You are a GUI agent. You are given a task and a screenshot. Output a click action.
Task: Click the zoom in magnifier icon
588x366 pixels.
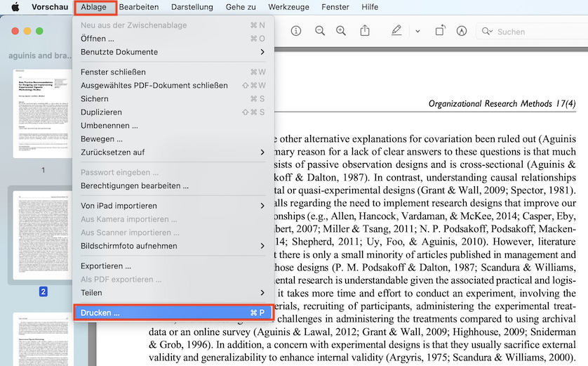[x=341, y=32]
